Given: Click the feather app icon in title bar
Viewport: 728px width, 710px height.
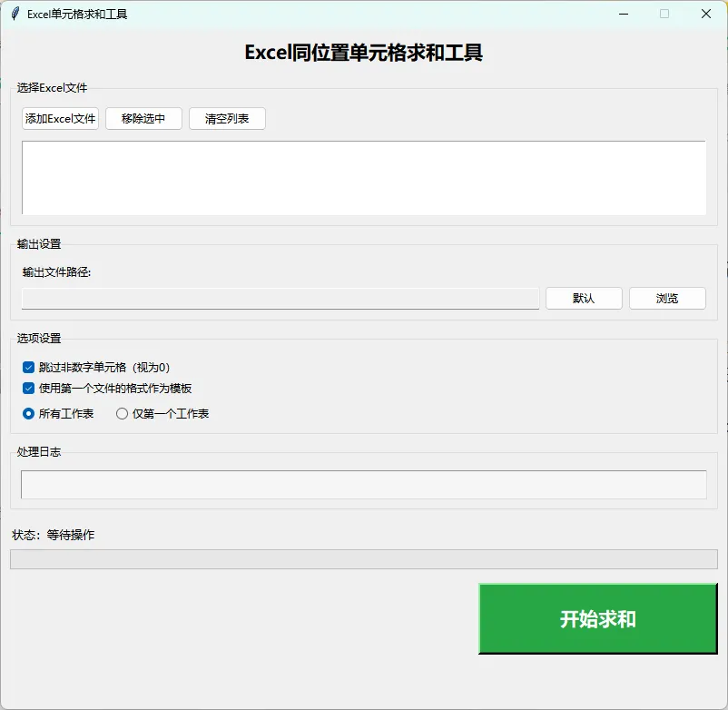Looking at the screenshot, I should click(x=15, y=14).
